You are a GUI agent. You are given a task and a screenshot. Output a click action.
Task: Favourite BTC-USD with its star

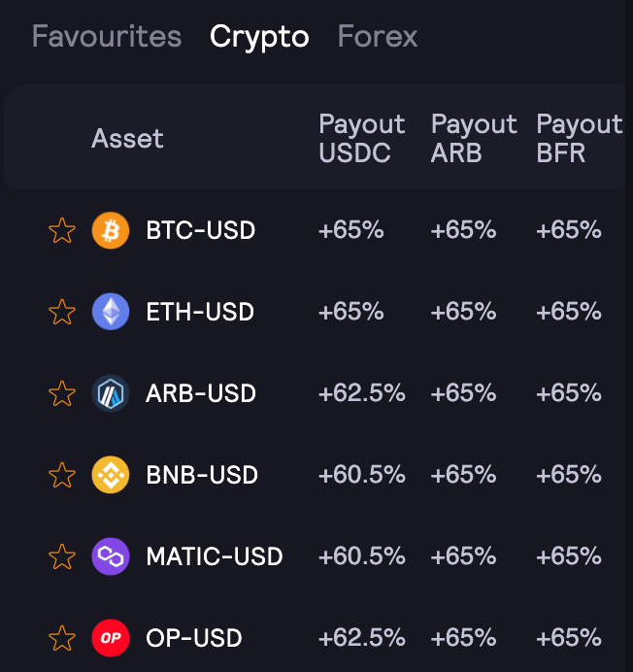coord(62,231)
